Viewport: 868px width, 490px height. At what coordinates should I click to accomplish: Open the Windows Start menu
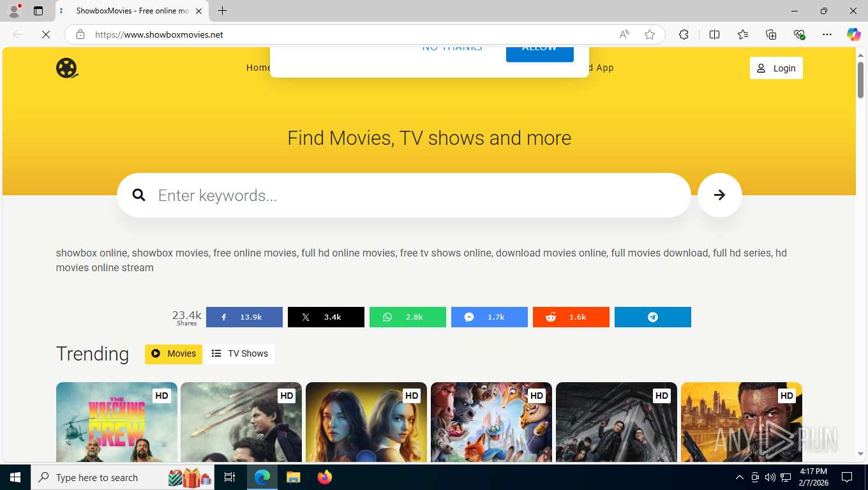[x=15, y=477]
